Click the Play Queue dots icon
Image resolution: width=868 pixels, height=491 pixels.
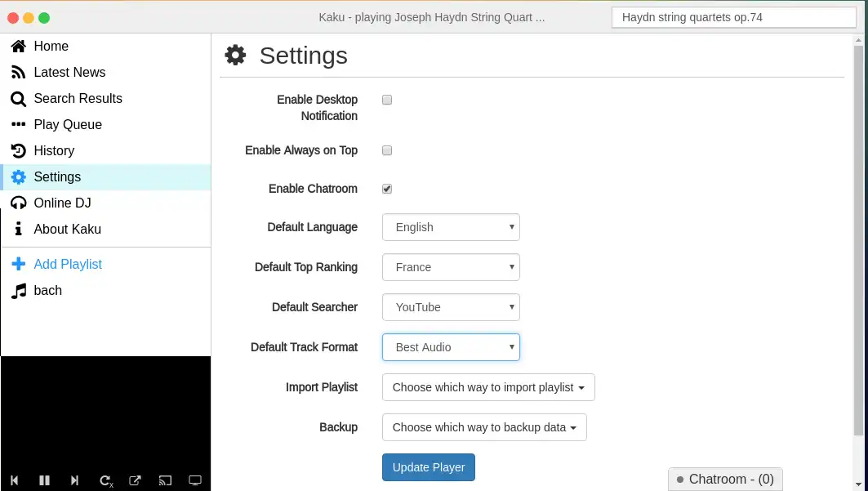point(18,124)
